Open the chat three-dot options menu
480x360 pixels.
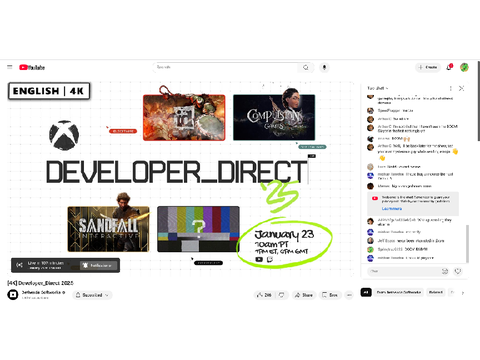point(451,88)
